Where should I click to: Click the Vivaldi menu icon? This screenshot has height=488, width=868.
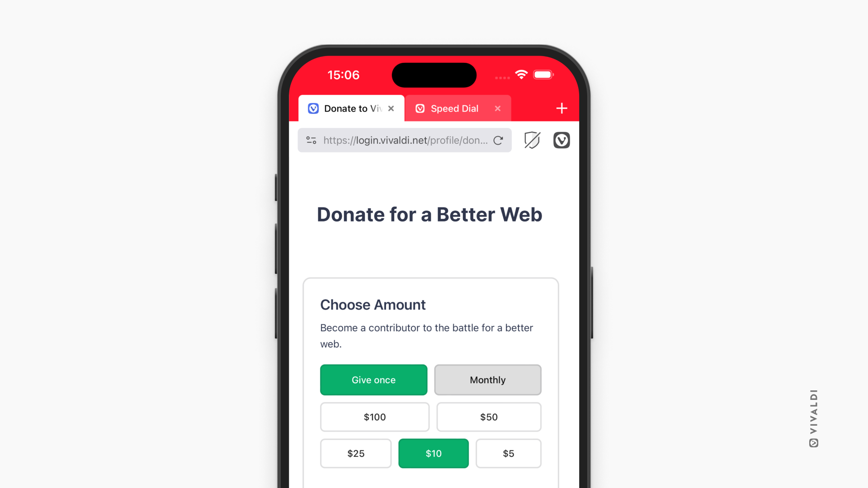[x=561, y=140]
